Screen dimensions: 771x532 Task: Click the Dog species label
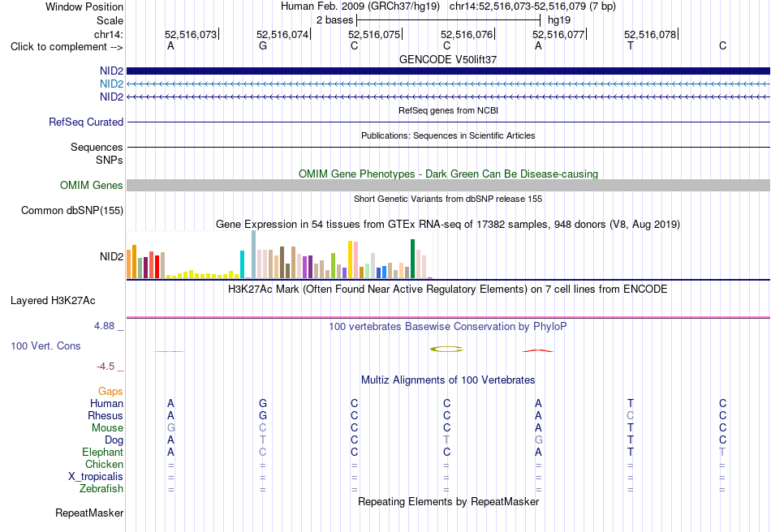tap(114, 440)
